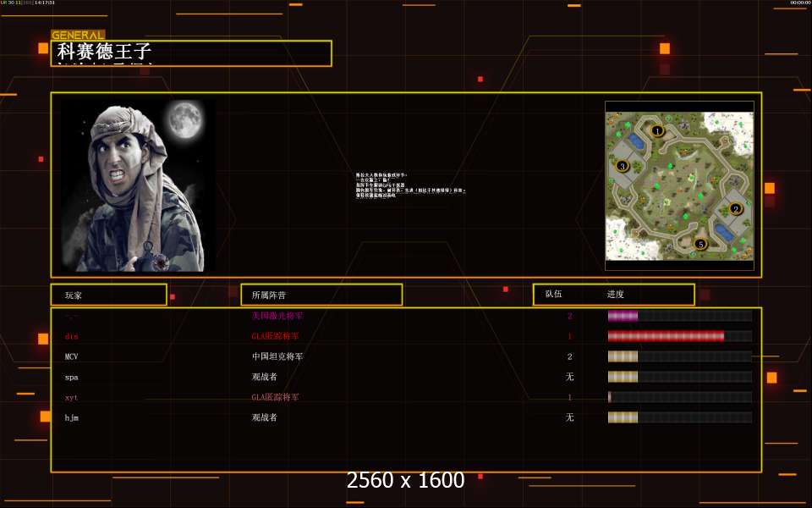Click spa's loading progress bar
Screen dimensions: 812x508
click(x=679, y=377)
